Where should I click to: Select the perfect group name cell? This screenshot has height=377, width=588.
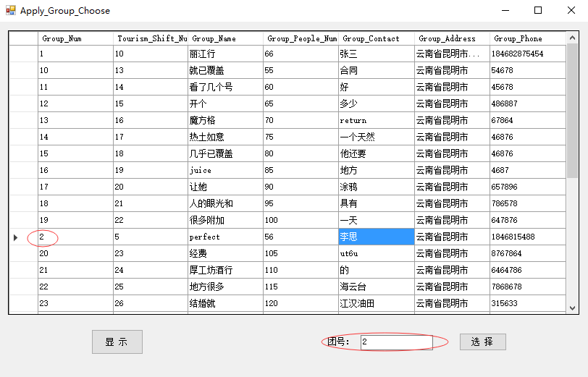[224, 237]
